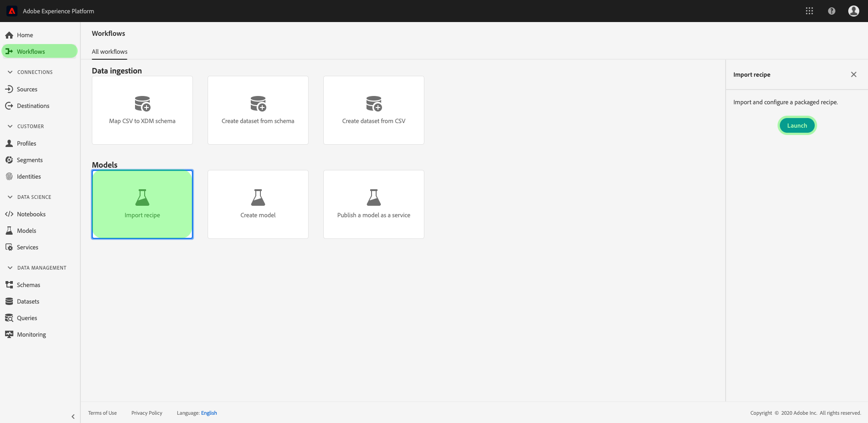Open Destinations from the sidebar
This screenshot has height=423, width=868.
tap(33, 106)
